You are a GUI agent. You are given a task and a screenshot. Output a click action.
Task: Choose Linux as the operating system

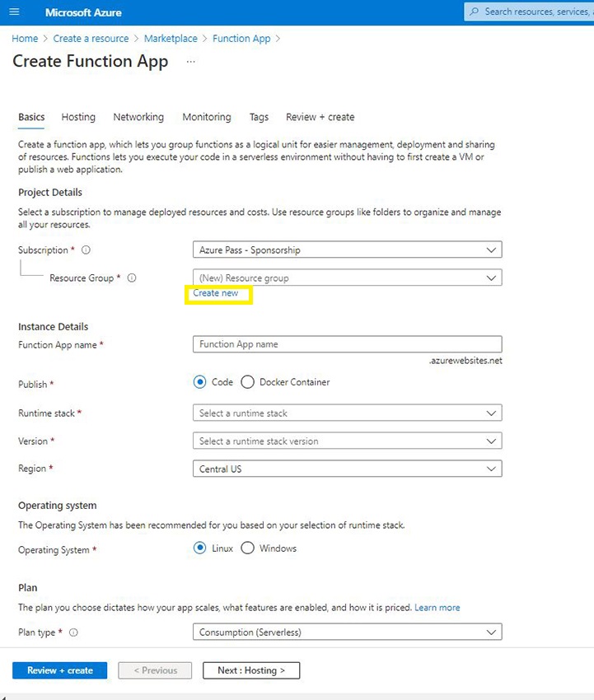click(x=199, y=548)
